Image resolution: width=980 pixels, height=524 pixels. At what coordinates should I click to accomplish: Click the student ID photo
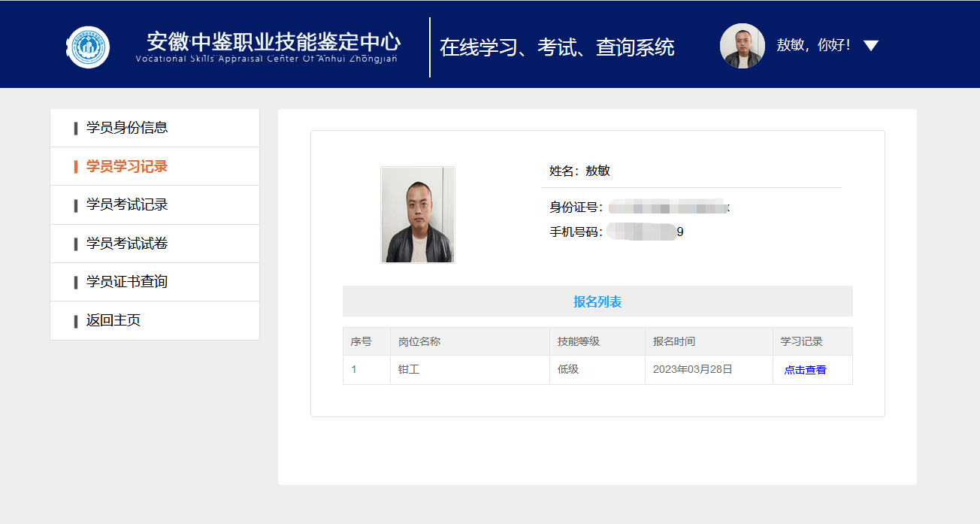coord(418,215)
